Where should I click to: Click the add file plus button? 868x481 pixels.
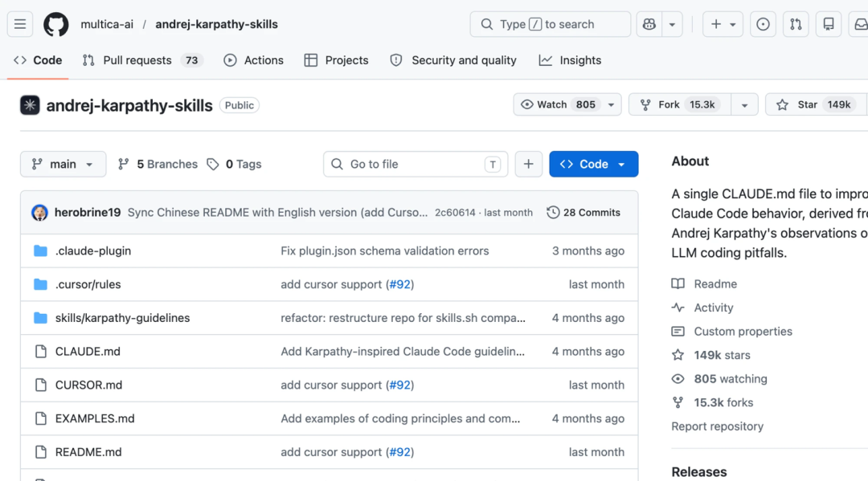coord(529,164)
